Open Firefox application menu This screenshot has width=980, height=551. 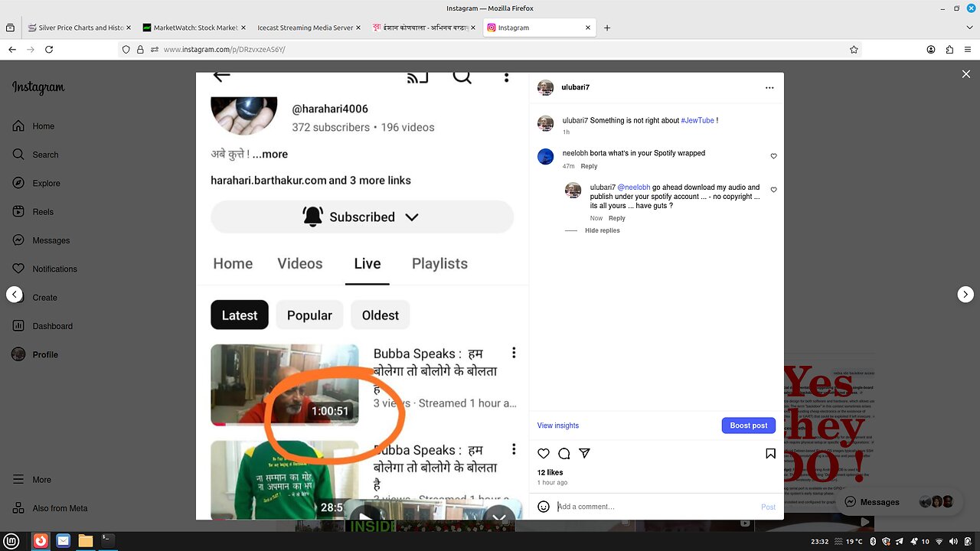[x=968, y=49]
